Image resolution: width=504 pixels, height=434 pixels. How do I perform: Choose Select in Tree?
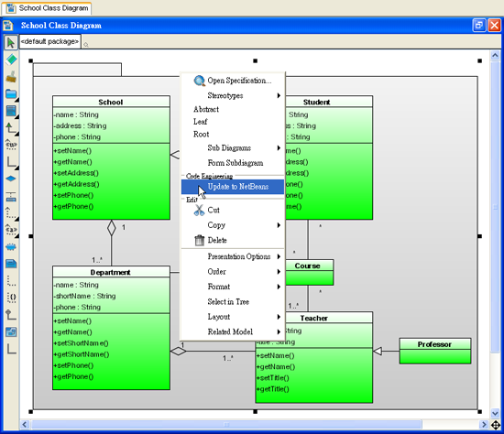click(x=233, y=301)
